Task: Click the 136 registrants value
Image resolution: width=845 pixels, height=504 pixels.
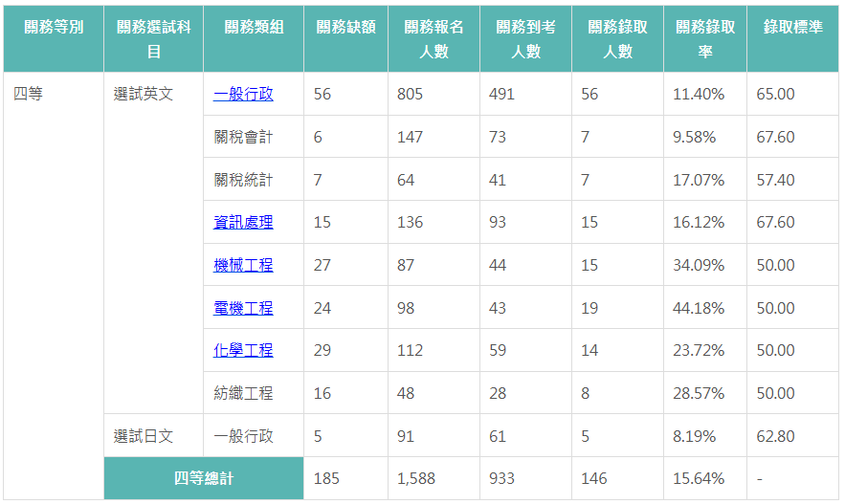Action: [x=411, y=223]
